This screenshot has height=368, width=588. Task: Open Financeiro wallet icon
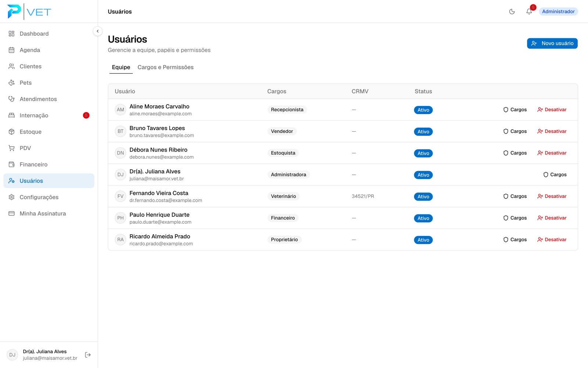coord(11,164)
